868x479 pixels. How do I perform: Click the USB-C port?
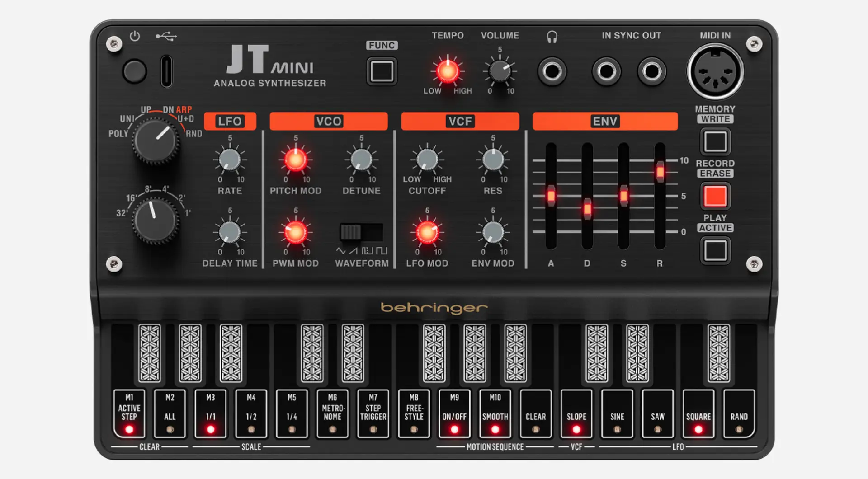point(166,71)
